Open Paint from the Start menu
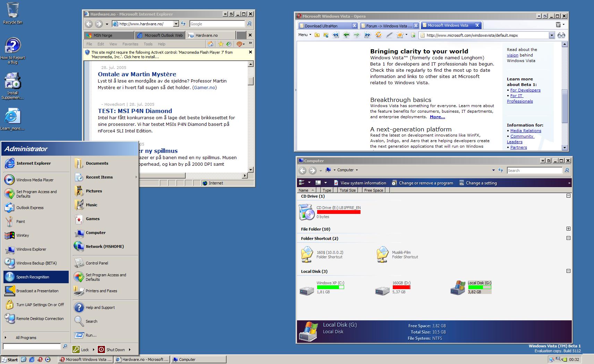Image resolution: width=594 pixels, height=364 pixels. tap(36, 222)
